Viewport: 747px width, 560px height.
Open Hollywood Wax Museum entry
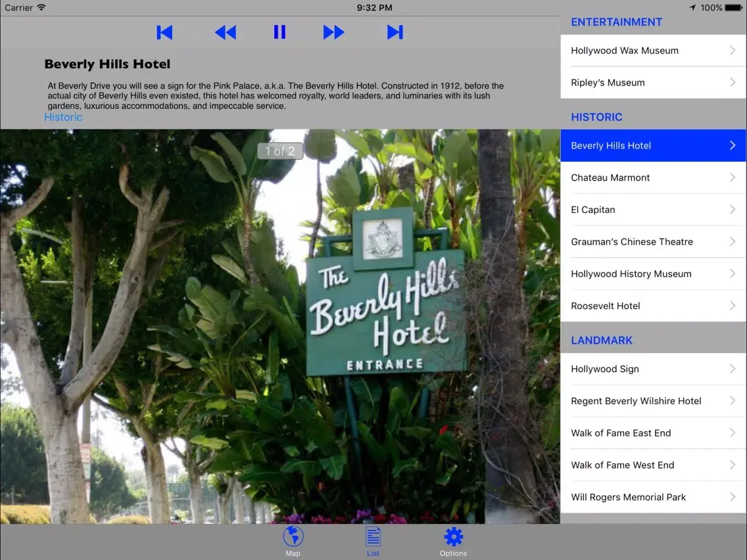click(x=653, y=51)
